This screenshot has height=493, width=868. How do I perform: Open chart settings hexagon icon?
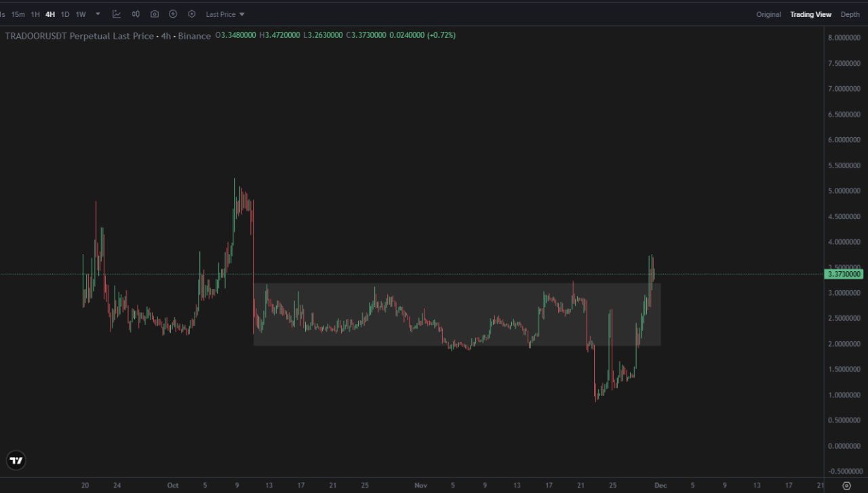pyautogui.click(x=192, y=14)
